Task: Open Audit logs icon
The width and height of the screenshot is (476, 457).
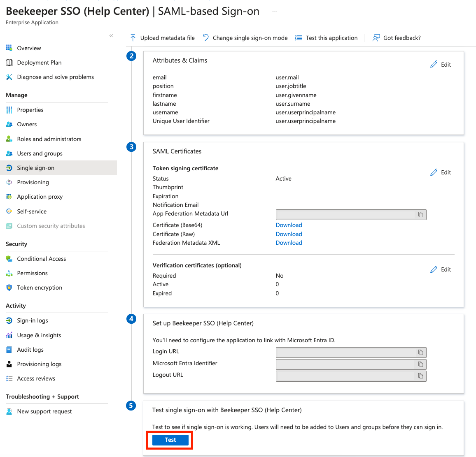Action: tap(9, 350)
